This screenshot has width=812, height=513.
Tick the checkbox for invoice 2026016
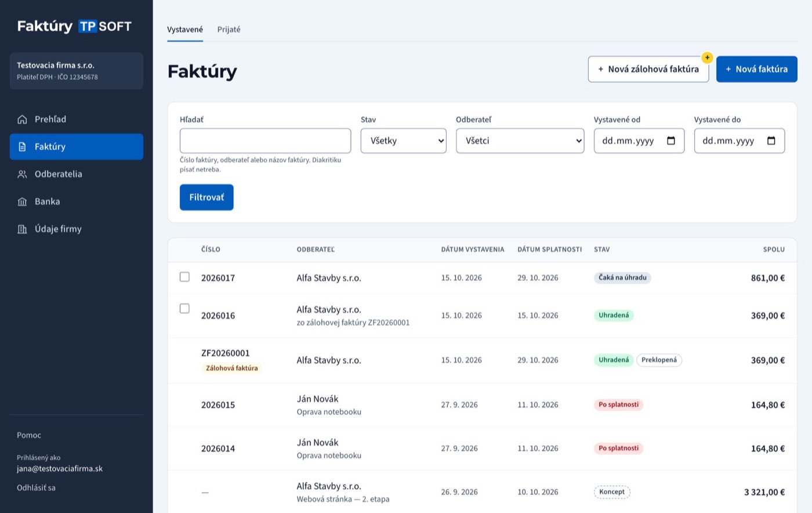click(x=184, y=308)
